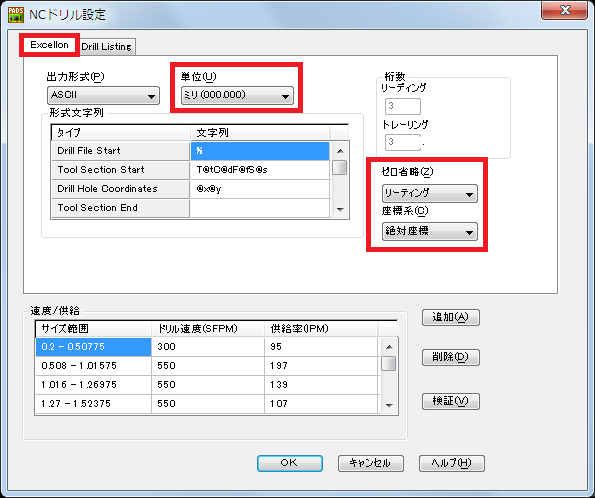Select the Tool Section Start string cell
595x498 pixels.
coord(260,170)
